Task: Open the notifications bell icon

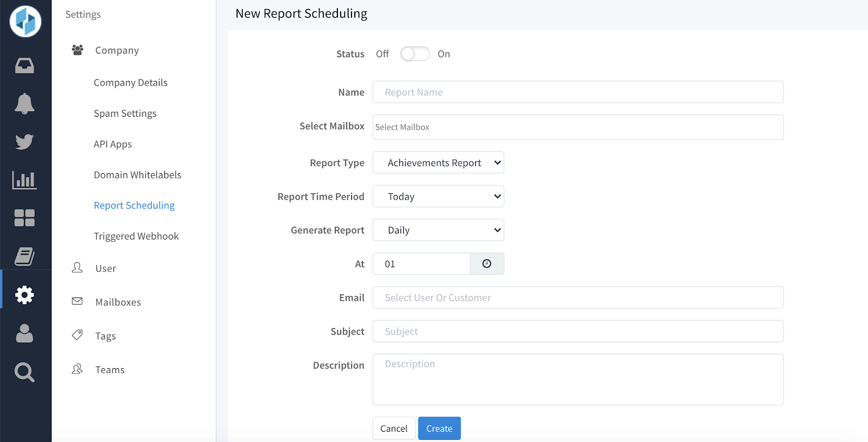Action: point(24,104)
